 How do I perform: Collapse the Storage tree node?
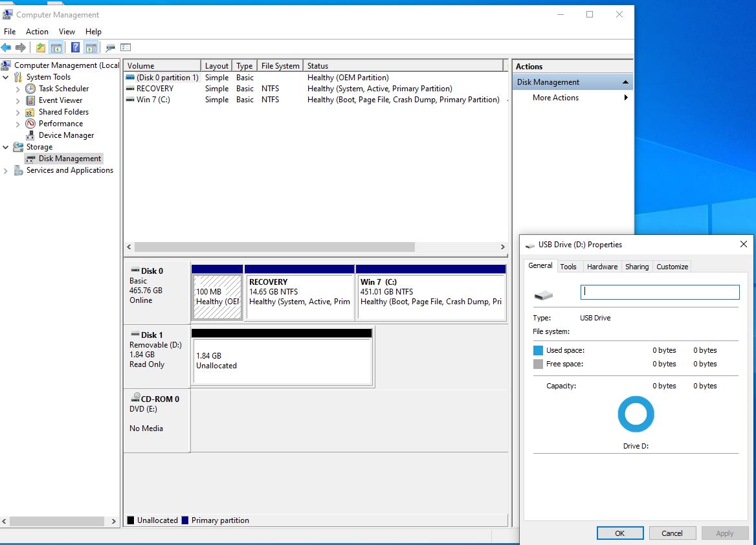pyautogui.click(x=6, y=147)
